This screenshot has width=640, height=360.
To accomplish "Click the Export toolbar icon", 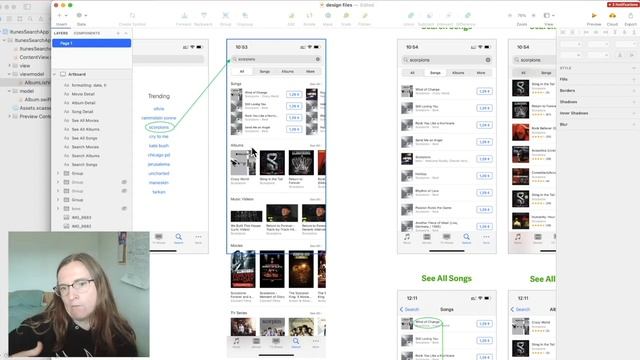I will 631,16.
